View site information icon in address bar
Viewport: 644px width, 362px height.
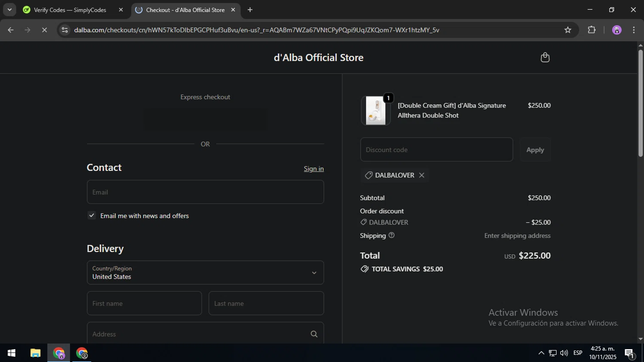point(65,30)
